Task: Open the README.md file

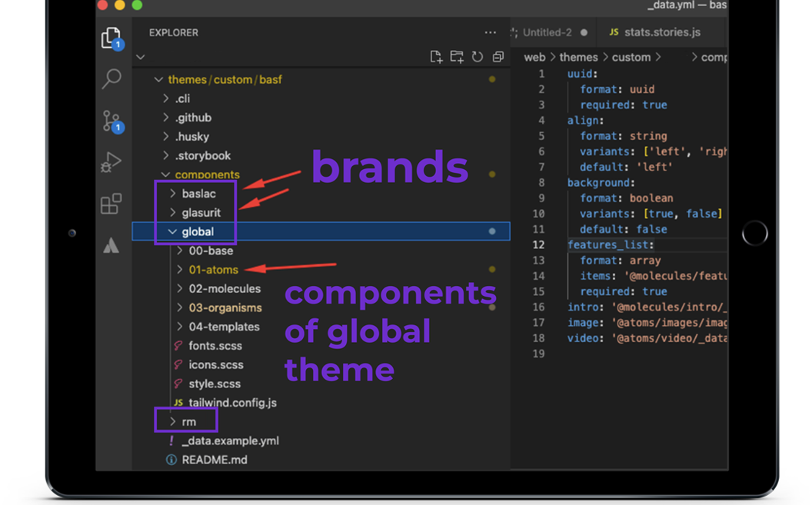Action: tap(214, 460)
